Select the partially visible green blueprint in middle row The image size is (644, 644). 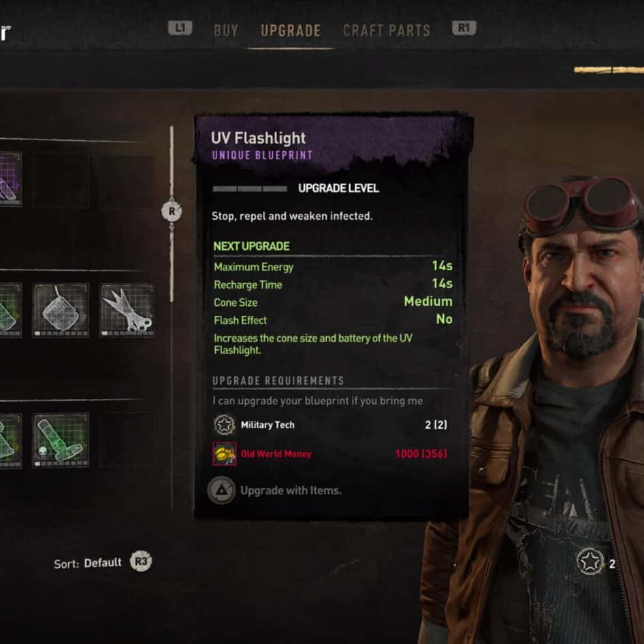(x=10, y=310)
